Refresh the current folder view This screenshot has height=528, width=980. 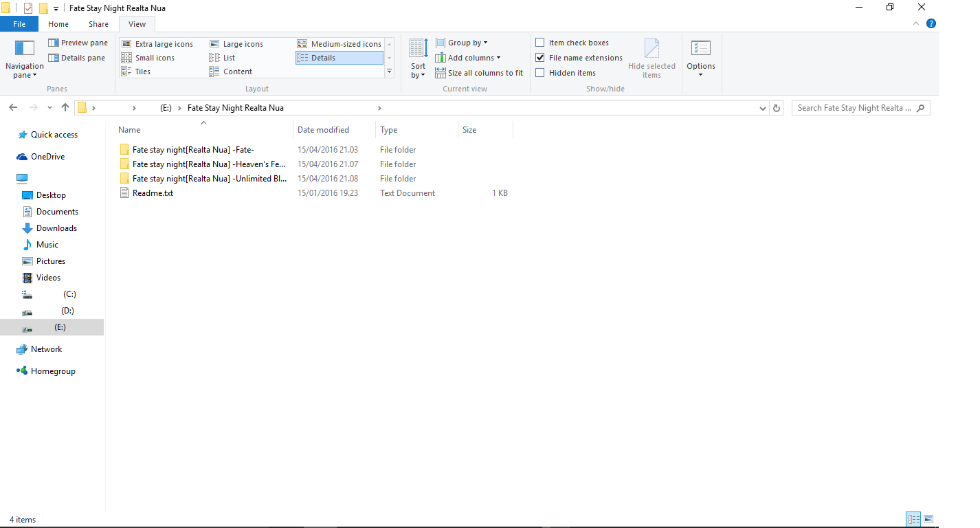(777, 108)
